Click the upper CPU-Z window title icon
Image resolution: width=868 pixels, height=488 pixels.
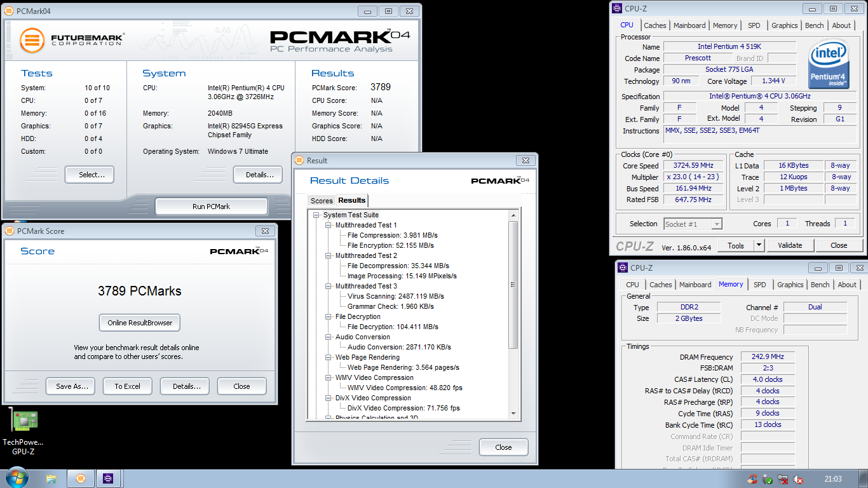click(x=617, y=8)
